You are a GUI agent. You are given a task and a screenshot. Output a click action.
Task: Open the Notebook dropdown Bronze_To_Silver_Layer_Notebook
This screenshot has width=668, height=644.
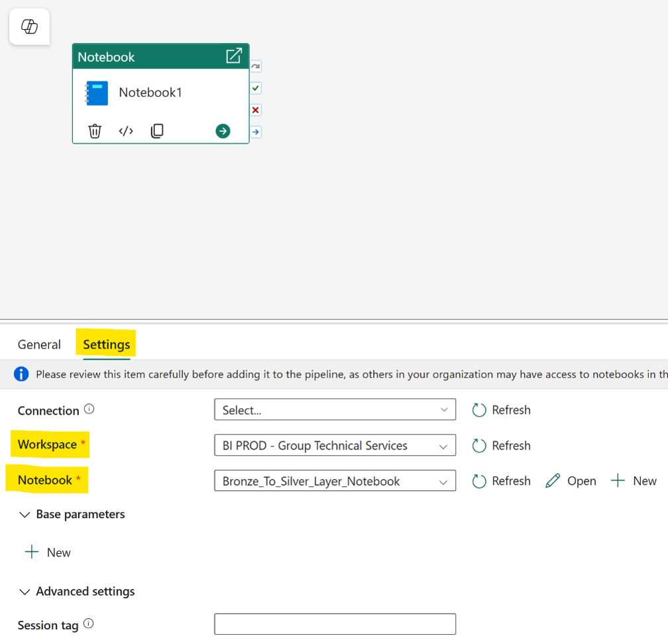click(335, 481)
